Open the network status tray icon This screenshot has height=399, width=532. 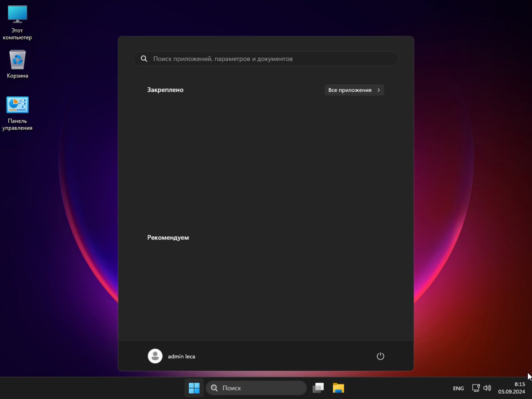click(476, 388)
